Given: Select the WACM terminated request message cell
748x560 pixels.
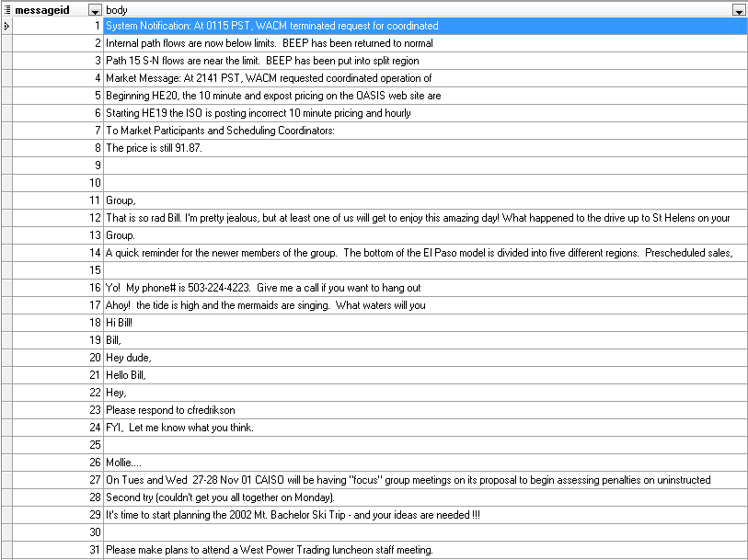Looking at the screenshot, I should [271, 26].
